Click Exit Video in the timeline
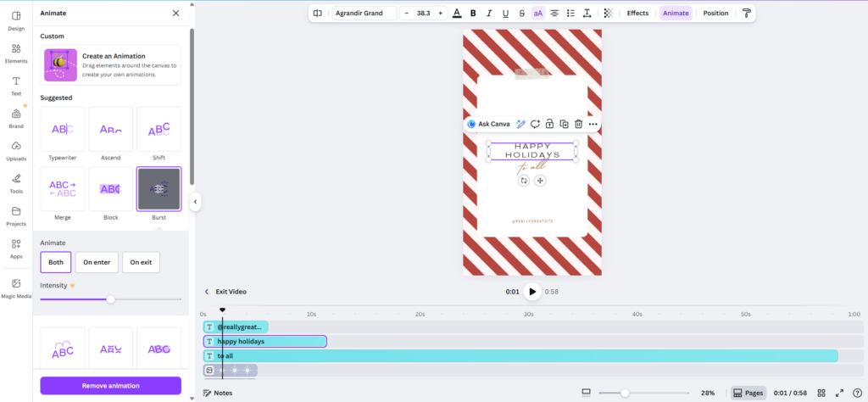 pyautogui.click(x=225, y=292)
